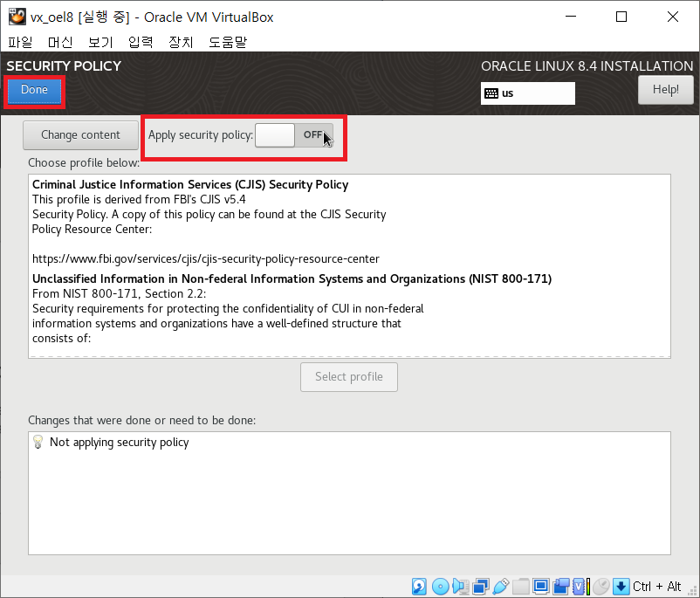Image resolution: width=700 pixels, height=598 pixels.
Task: Click the 'Not applying security policy' message
Action: point(120,442)
